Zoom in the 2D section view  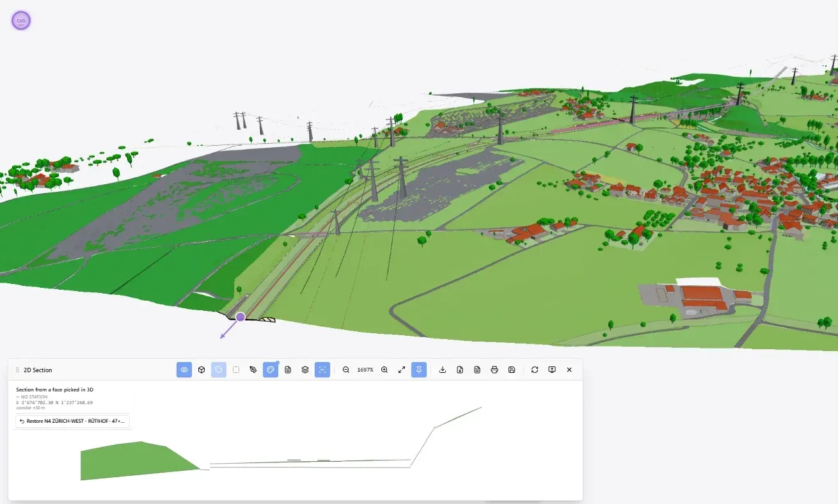[x=384, y=370]
